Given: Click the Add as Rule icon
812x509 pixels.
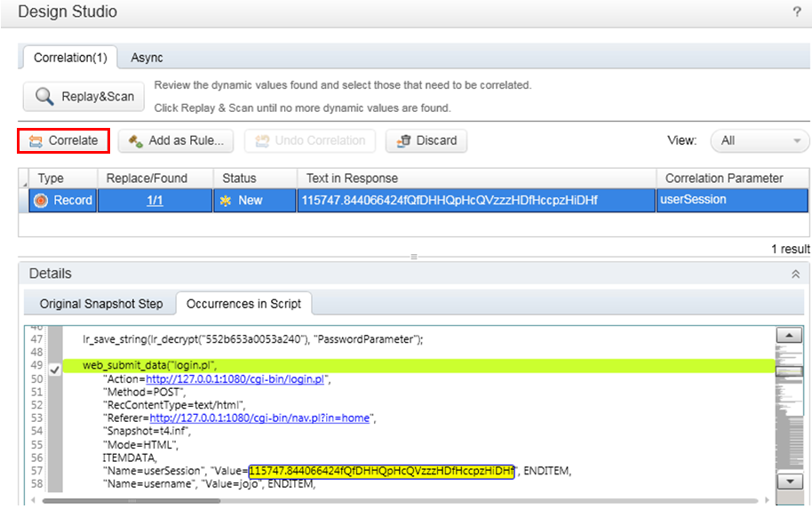Looking at the screenshot, I should tap(135, 140).
